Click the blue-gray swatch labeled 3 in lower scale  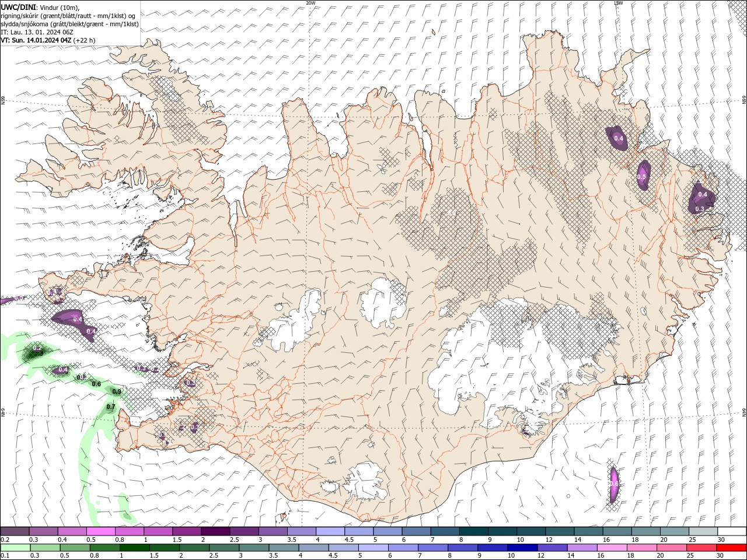click(x=254, y=548)
